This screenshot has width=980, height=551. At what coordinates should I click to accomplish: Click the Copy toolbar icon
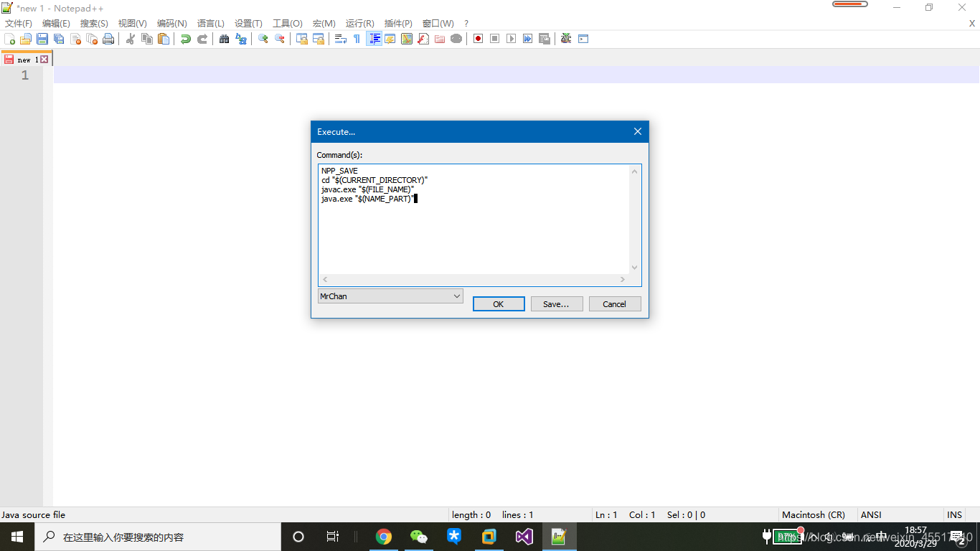[147, 39]
